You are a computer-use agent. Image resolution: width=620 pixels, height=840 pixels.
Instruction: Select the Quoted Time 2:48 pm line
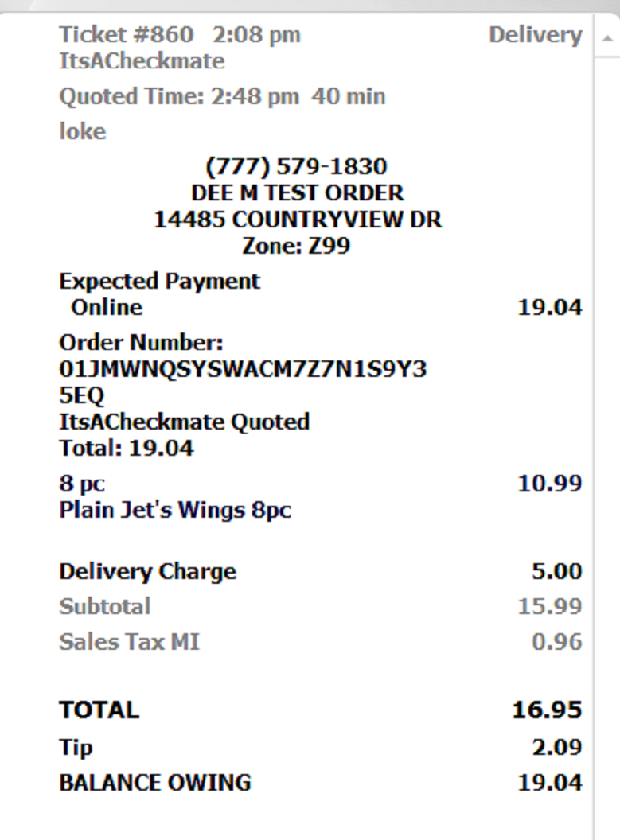click(x=222, y=97)
